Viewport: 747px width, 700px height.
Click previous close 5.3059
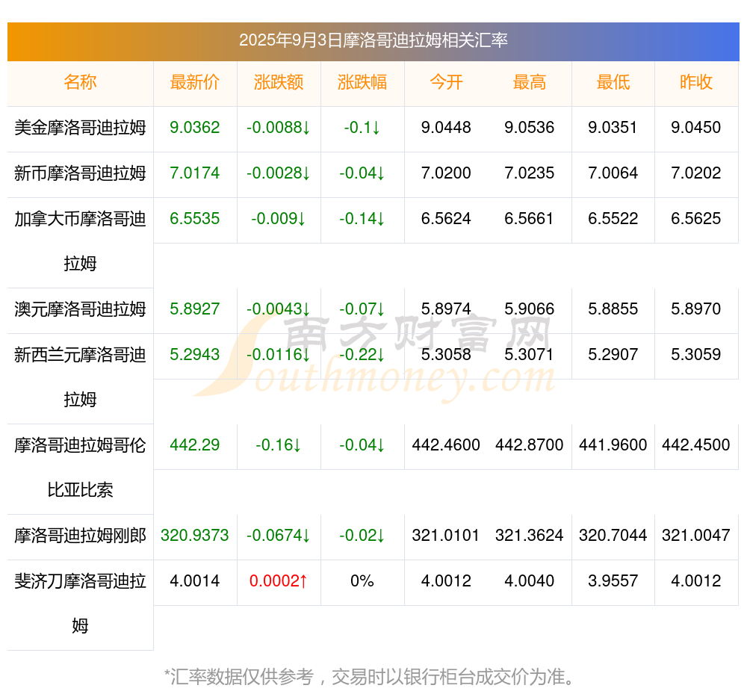(696, 355)
